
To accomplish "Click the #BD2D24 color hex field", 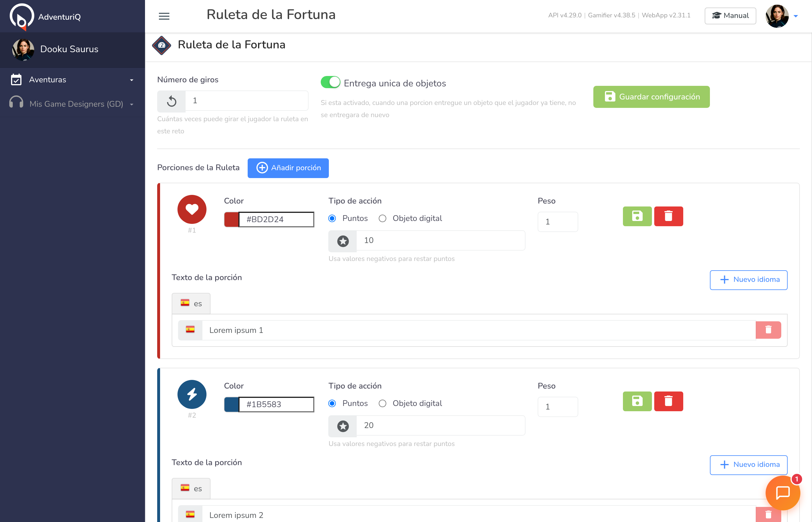I will [276, 219].
